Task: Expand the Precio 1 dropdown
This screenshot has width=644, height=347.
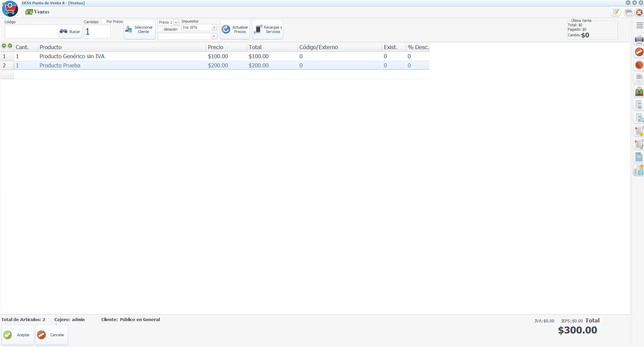Action: click(176, 23)
